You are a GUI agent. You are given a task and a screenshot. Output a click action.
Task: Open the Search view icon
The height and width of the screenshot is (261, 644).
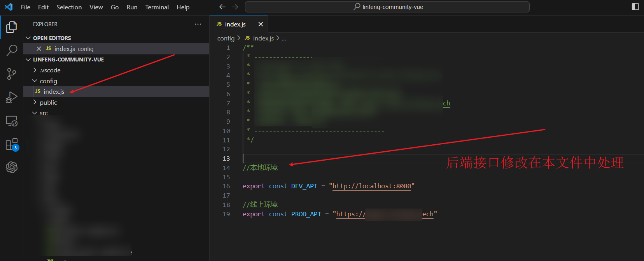[x=12, y=50]
